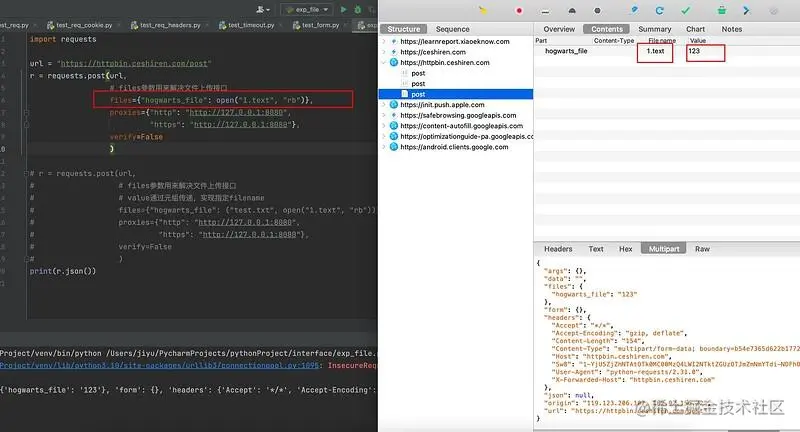Click the "Content-Length": "154" line in response

[x=598, y=341]
